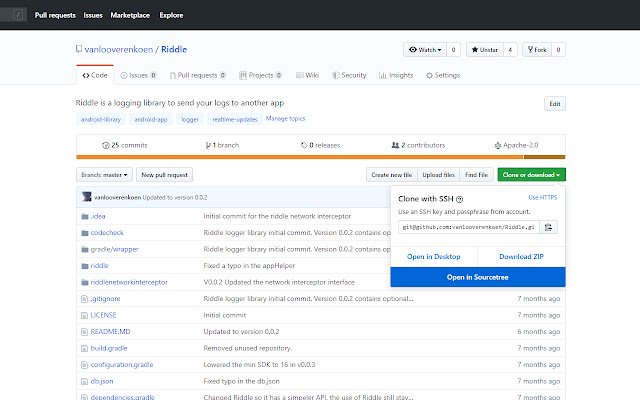This screenshot has width=640, height=400.
Task: Click the LICENSE file icon
Action: [84, 315]
